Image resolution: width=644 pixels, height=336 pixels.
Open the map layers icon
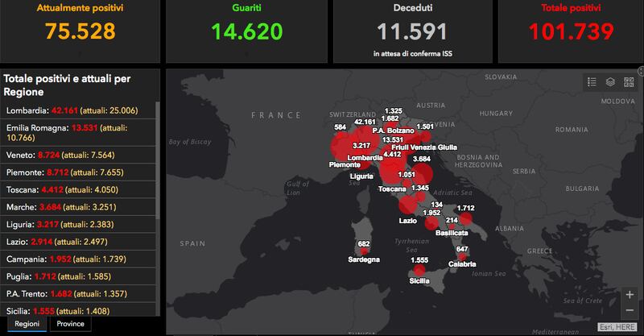pyautogui.click(x=610, y=82)
